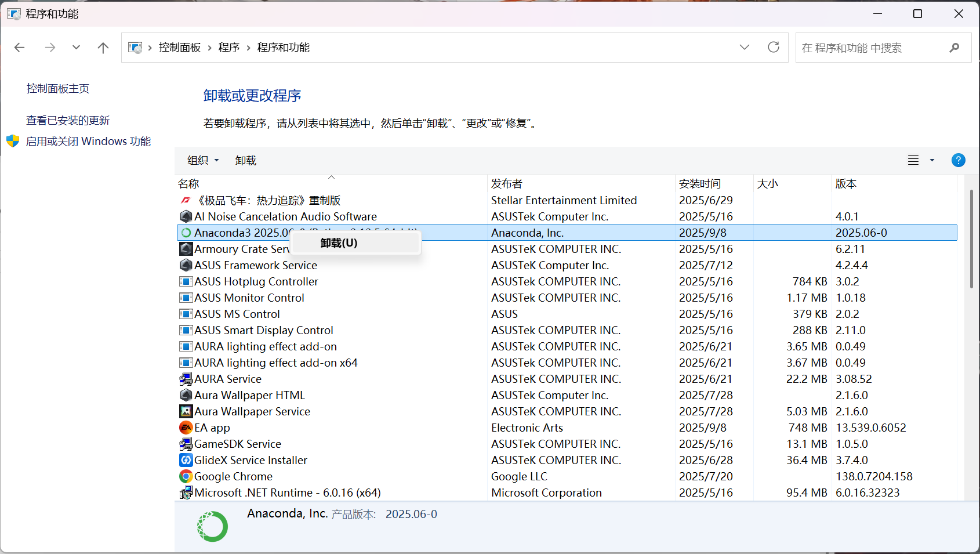Click the 控制面板主页 link
The height and width of the screenshot is (554, 980).
[57, 88]
